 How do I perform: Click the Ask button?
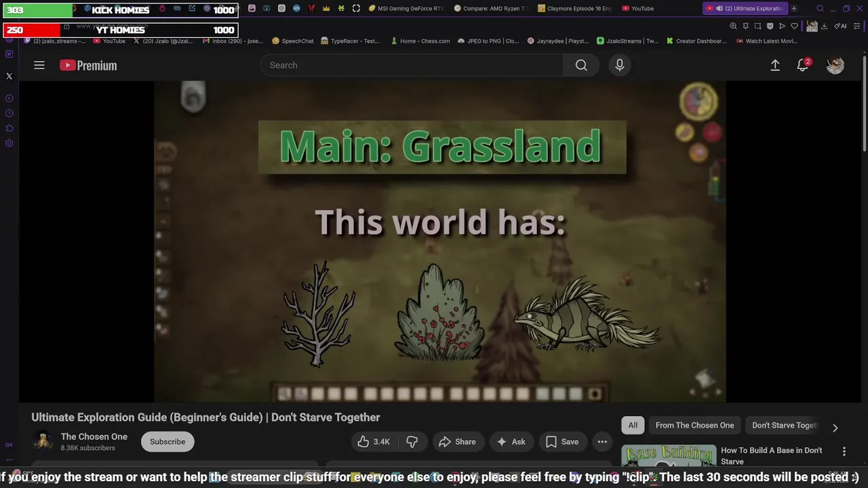tap(511, 442)
